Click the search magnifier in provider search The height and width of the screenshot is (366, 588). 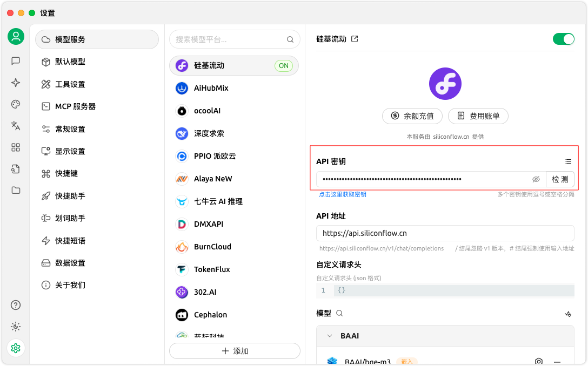pos(290,39)
